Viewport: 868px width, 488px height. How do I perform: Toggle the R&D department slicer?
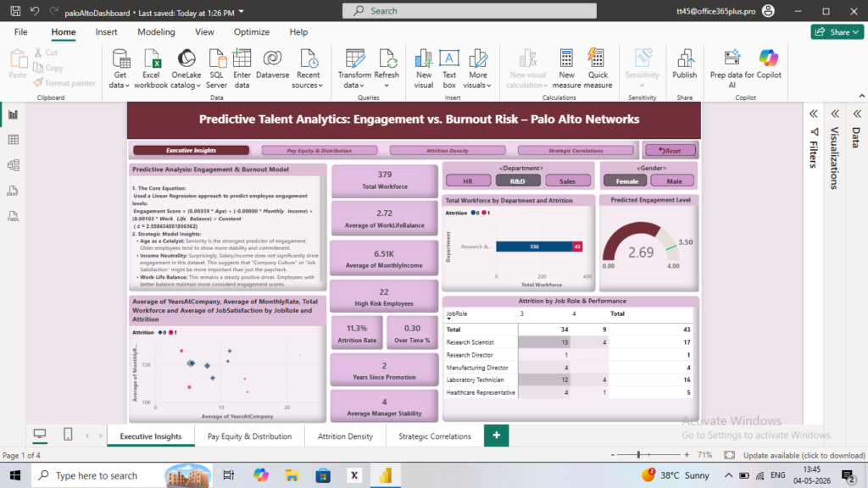pos(518,181)
